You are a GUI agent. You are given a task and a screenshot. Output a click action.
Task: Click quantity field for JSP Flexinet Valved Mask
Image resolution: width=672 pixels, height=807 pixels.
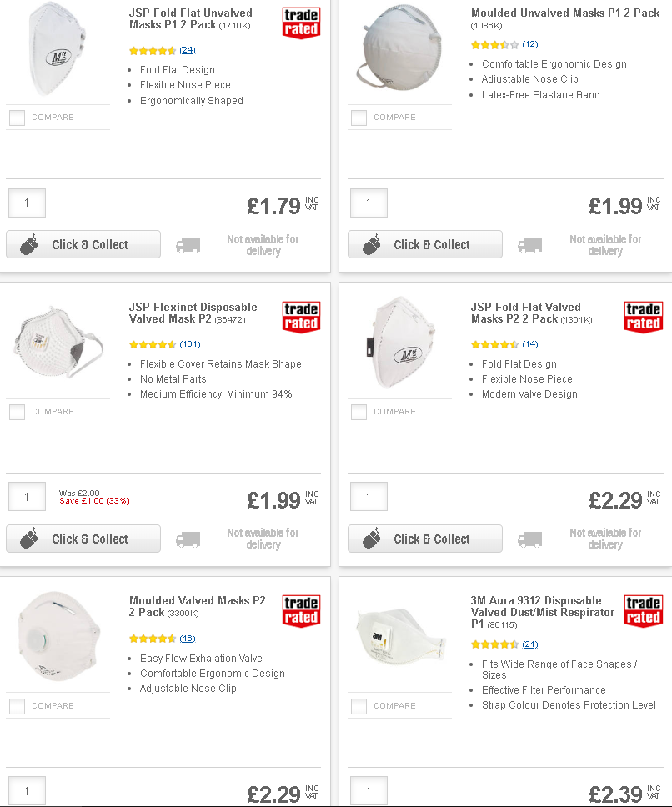[28, 497]
